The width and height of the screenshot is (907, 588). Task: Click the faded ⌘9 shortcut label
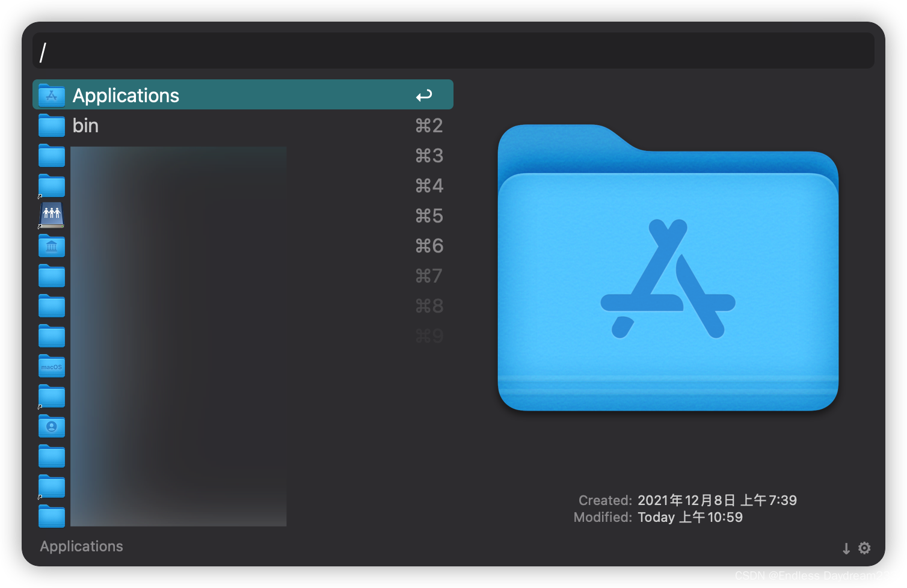[x=429, y=336]
